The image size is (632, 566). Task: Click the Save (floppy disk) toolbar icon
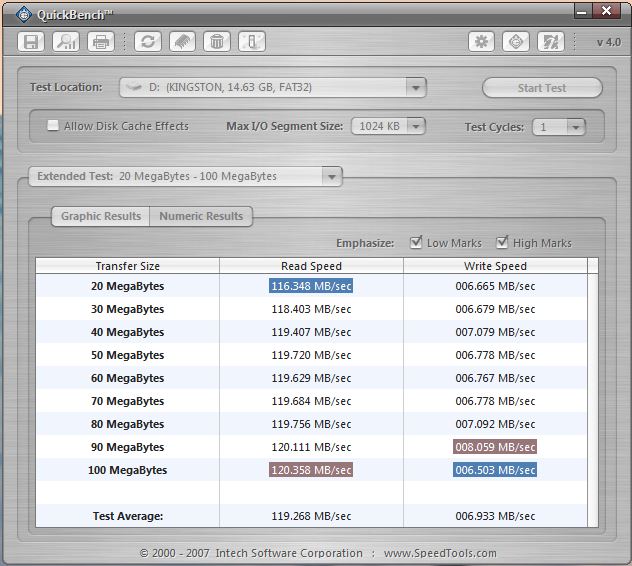[32, 42]
